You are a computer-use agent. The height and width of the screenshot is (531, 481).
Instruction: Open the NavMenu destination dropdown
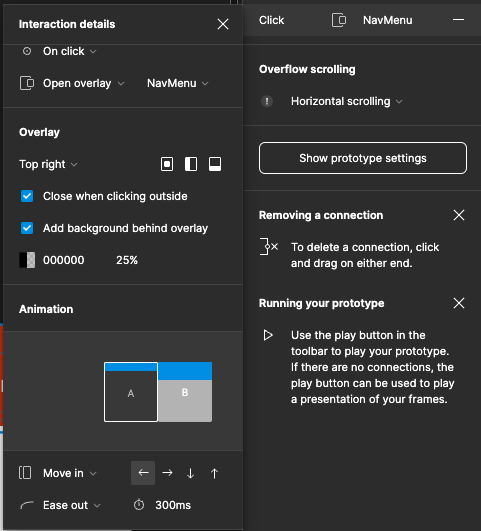point(177,83)
